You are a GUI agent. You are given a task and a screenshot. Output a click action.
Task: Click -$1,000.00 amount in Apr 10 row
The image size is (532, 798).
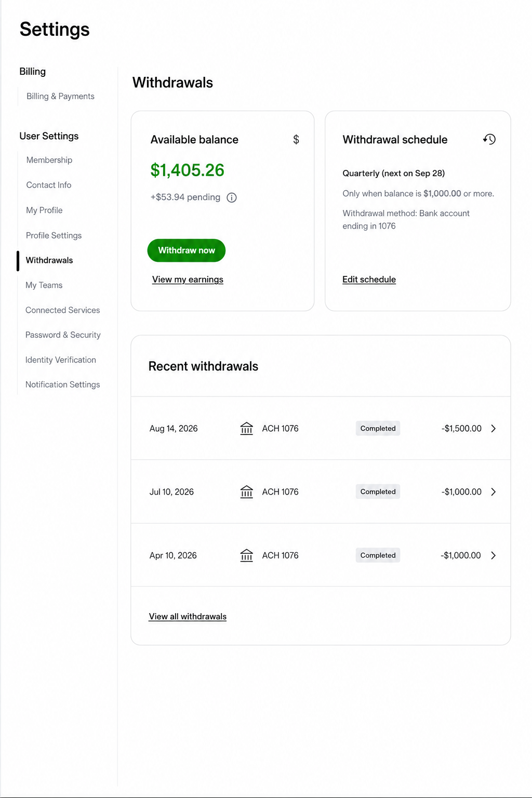coord(461,555)
